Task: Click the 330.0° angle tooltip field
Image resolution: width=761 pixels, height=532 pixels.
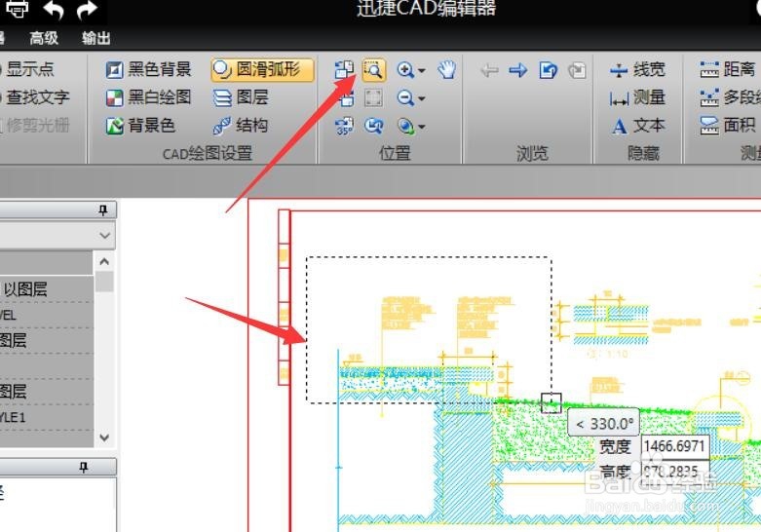Action: click(x=604, y=422)
